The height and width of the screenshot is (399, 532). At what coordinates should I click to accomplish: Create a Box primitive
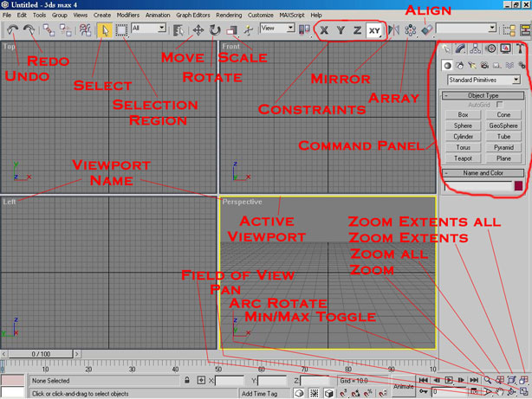tap(463, 114)
